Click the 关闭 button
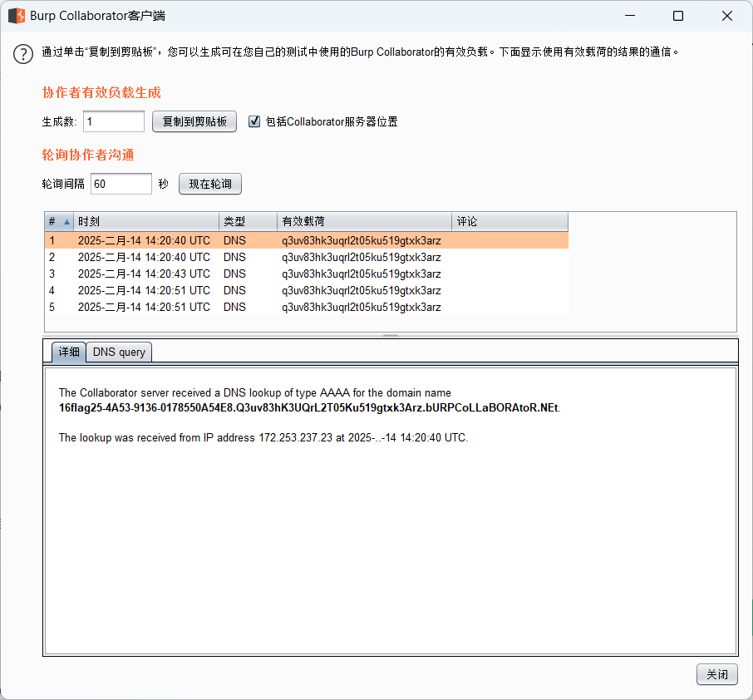This screenshot has height=700, width=753. [x=716, y=674]
